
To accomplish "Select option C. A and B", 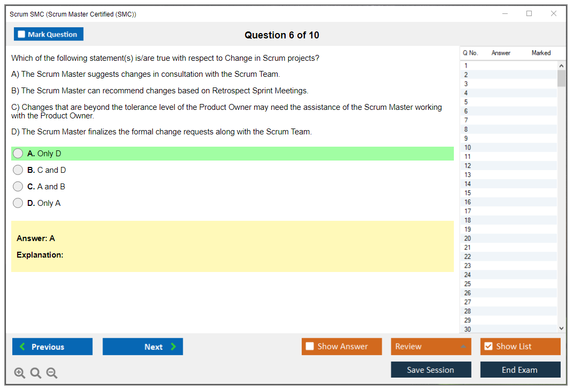I will (x=18, y=187).
